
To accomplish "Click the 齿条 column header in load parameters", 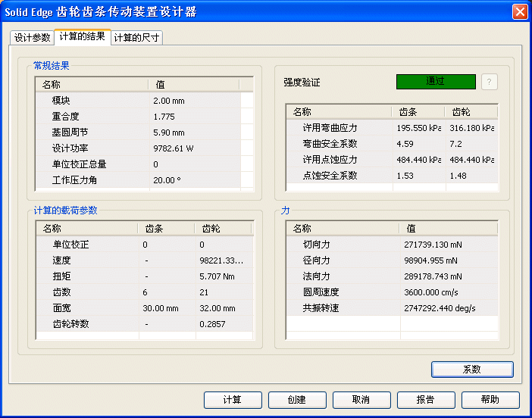I will (x=165, y=229).
